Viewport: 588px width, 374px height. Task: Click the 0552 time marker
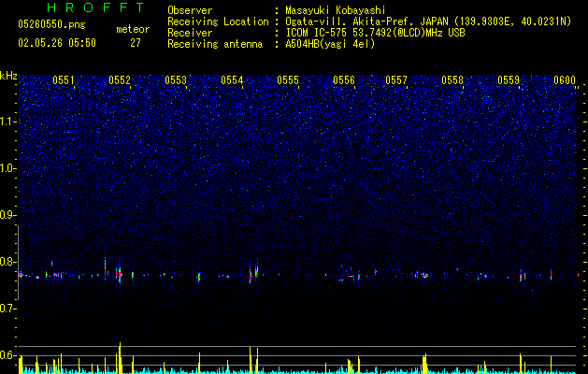pos(120,80)
